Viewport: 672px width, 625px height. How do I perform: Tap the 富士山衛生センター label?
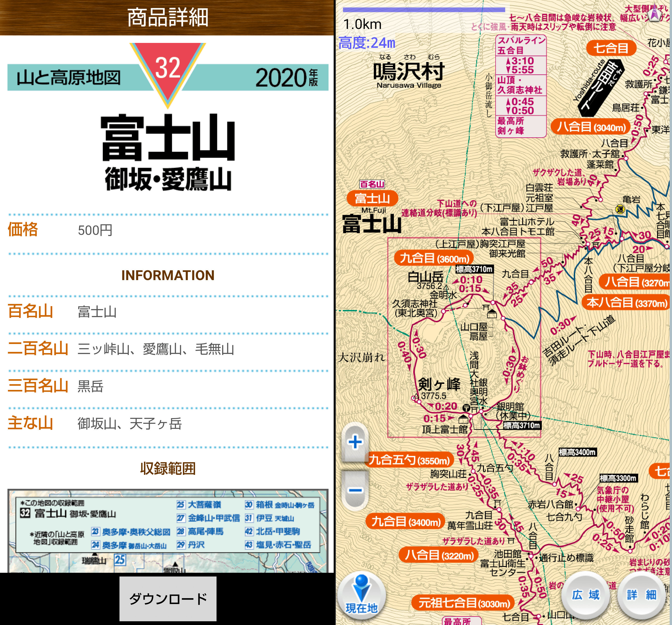pos(503,568)
